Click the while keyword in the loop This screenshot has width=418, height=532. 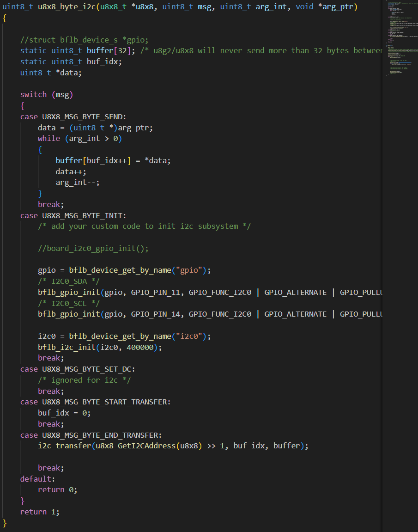[49, 139]
